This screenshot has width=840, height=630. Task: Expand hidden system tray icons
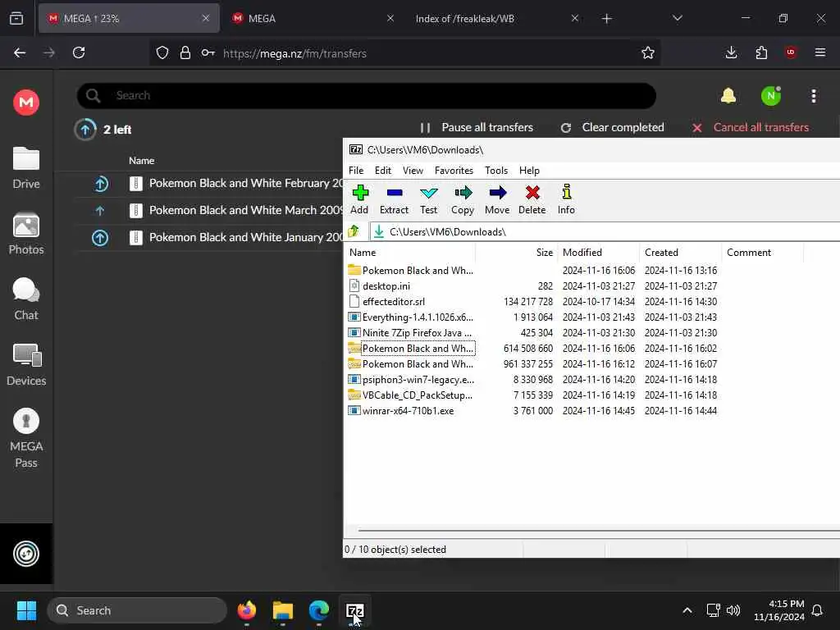point(687,610)
